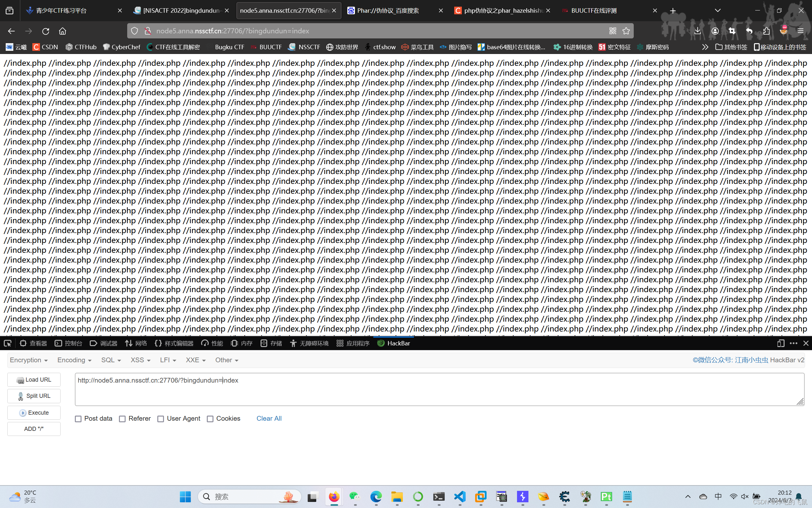Viewport: 812px width, 508px height.
Task: Click the Execute button
Action: click(x=34, y=412)
